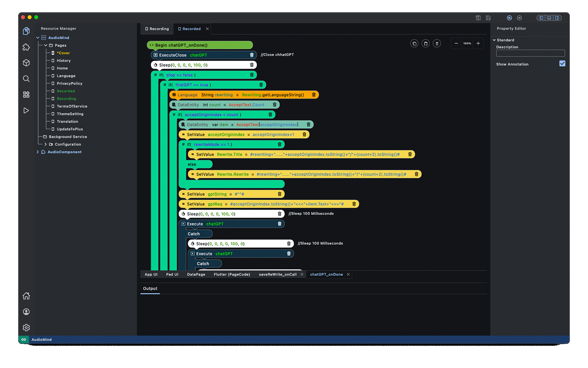
Task: Open the settings gear icon in sidebar
Action: (26, 328)
